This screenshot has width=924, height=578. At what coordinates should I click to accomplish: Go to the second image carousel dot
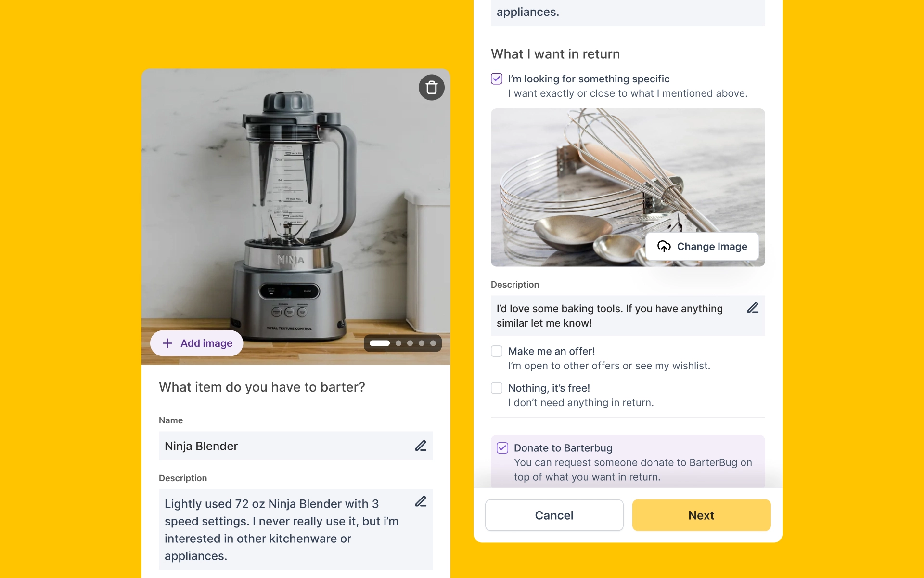(x=398, y=343)
